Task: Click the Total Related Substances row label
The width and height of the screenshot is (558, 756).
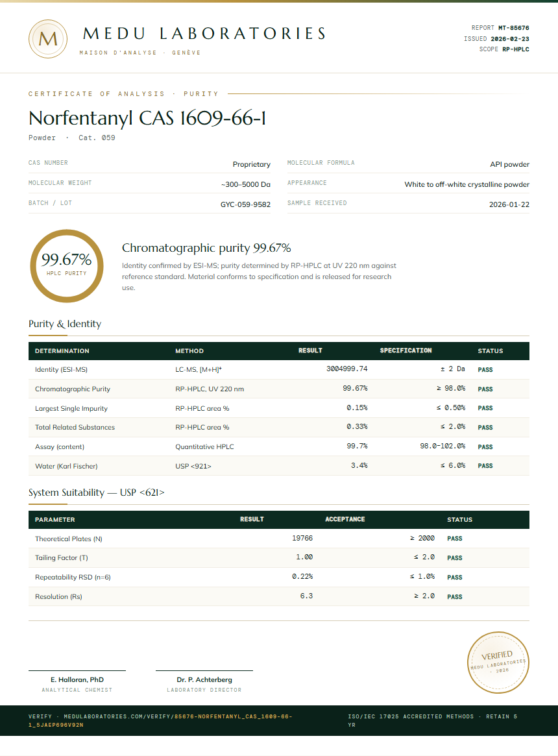Action: tap(75, 427)
